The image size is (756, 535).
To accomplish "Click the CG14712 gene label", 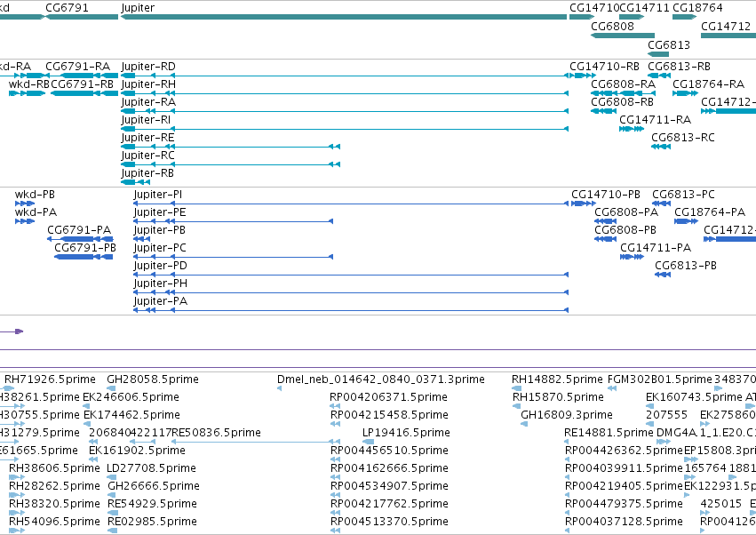I will tap(726, 26).
